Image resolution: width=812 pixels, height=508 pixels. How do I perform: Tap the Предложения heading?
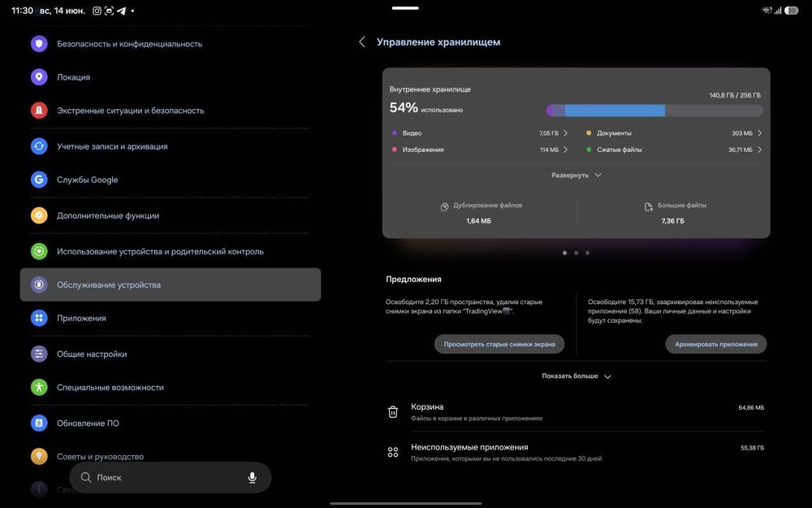413,279
